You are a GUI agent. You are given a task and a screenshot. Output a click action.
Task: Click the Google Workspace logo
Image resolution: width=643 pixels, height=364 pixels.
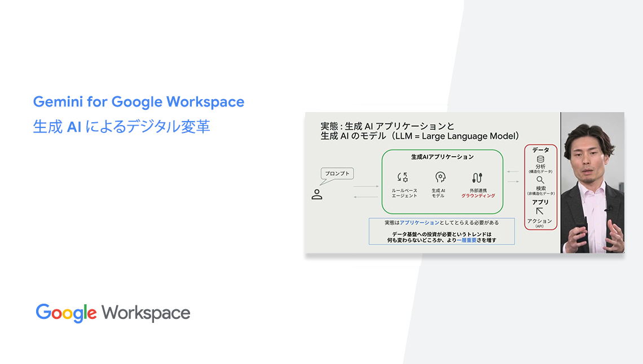(x=113, y=313)
